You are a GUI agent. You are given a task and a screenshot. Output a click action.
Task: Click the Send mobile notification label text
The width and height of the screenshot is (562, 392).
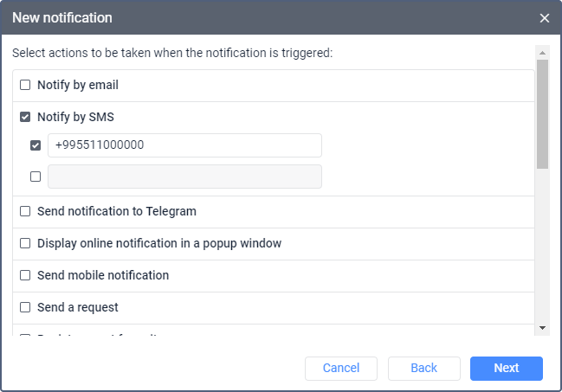103,275
